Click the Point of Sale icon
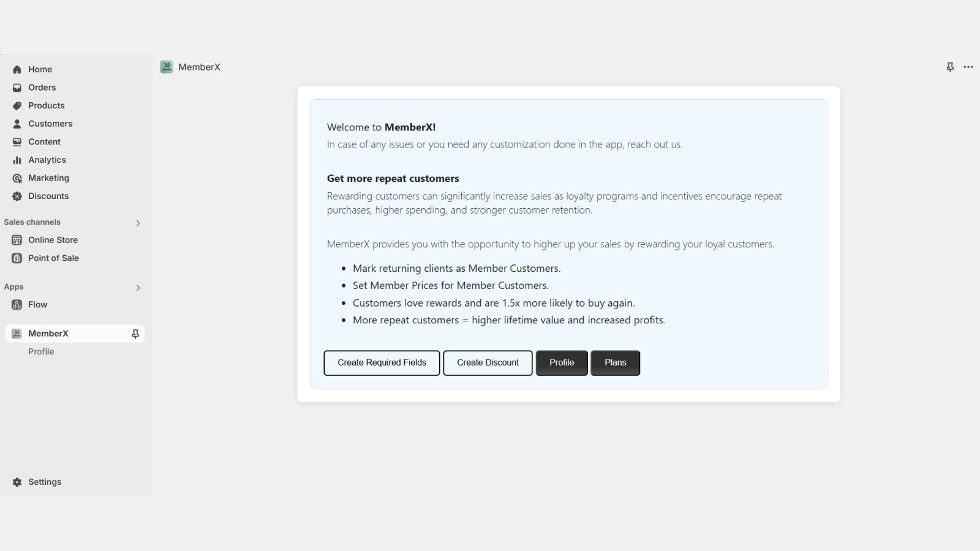Screen dimensions: 980x551 point(17,258)
